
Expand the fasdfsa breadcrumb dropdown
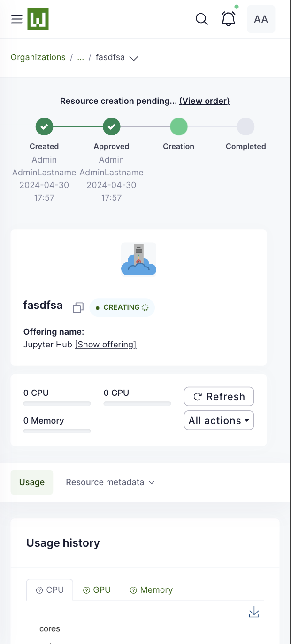pyautogui.click(x=134, y=58)
